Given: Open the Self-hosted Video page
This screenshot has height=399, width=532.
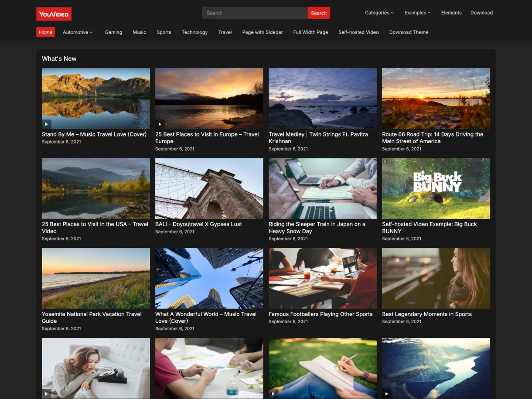Looking at the screenshot, I should (x=358, y=32).
